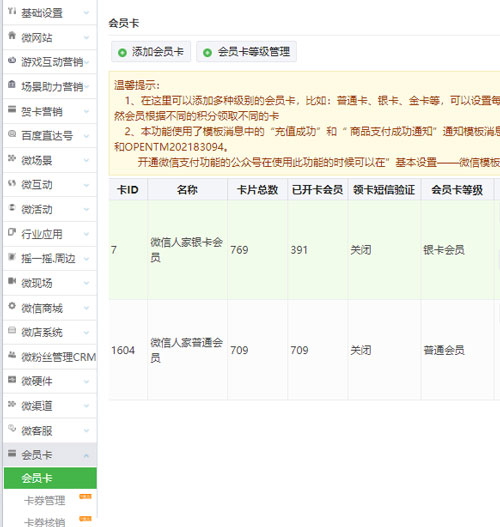
Task: Click the 会员卡等级 column header
Action: point(457,190)
